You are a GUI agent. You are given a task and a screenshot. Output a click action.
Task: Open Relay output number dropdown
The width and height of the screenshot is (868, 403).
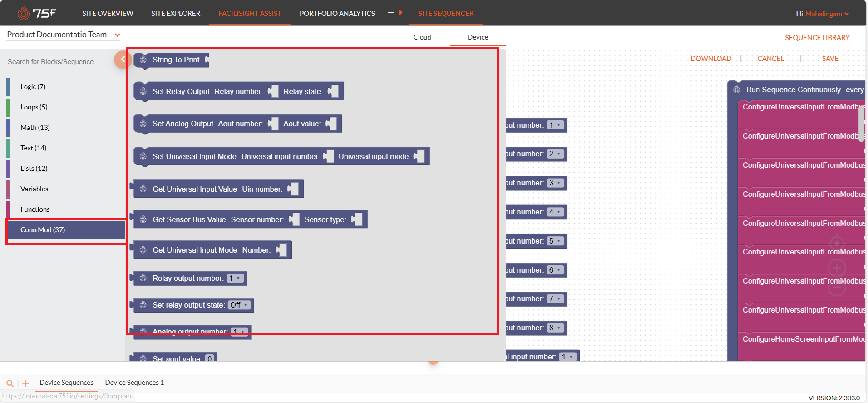(x=235, y=278)
